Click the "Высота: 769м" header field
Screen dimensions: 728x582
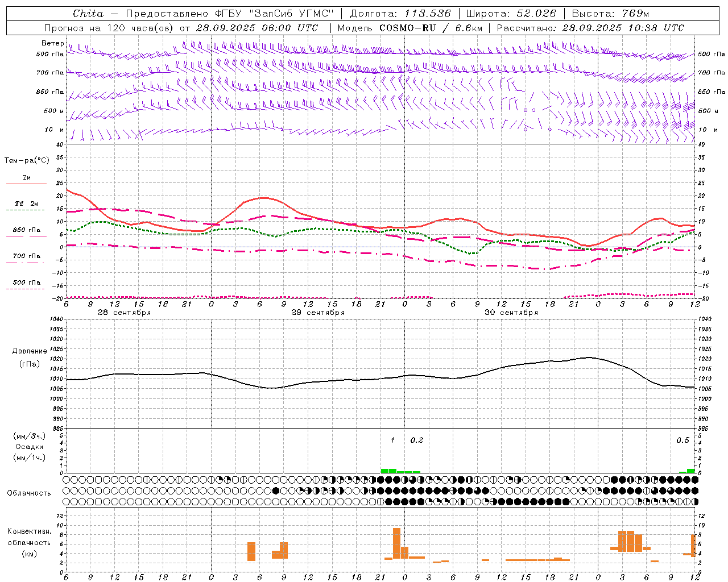pos(610,14)
